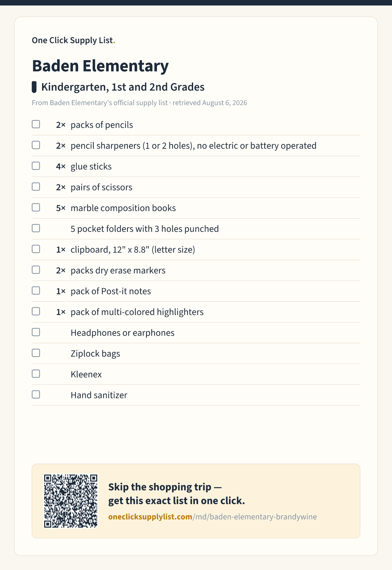Open the oneclicksupplylist.com baden-elementary-brandywine link

click(x=212, y=517)
